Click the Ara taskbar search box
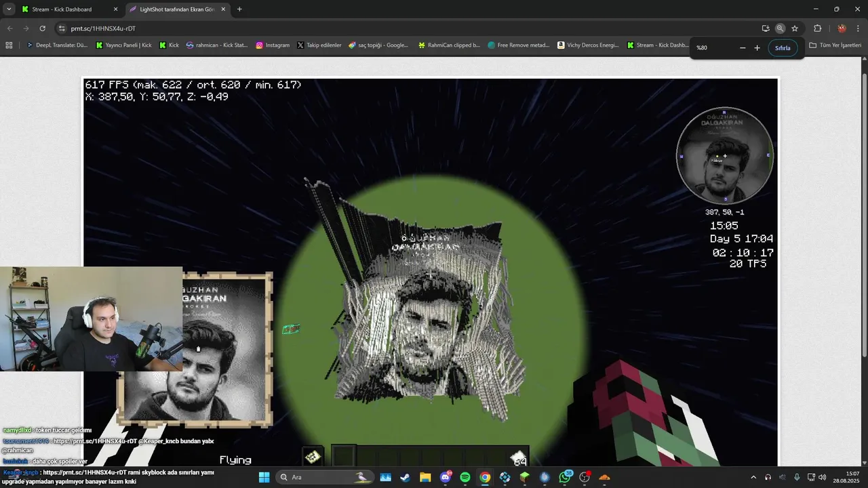This screenshot has height=488, width=868. [325, 477]
